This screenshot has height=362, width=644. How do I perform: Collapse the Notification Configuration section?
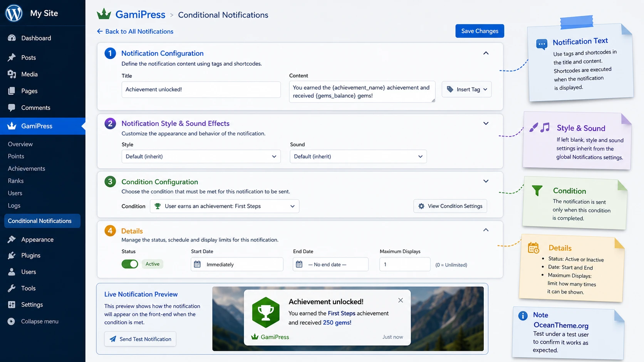tap(486, 53)
